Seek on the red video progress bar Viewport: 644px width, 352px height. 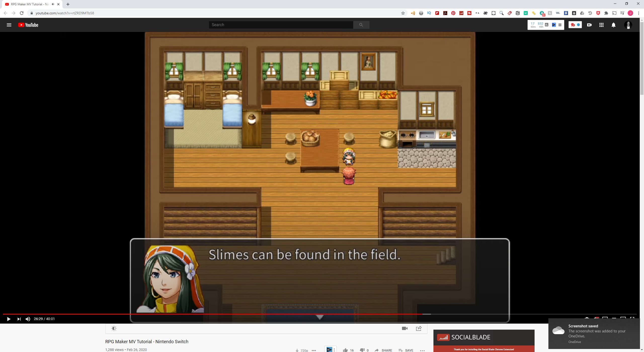(213, 314)
